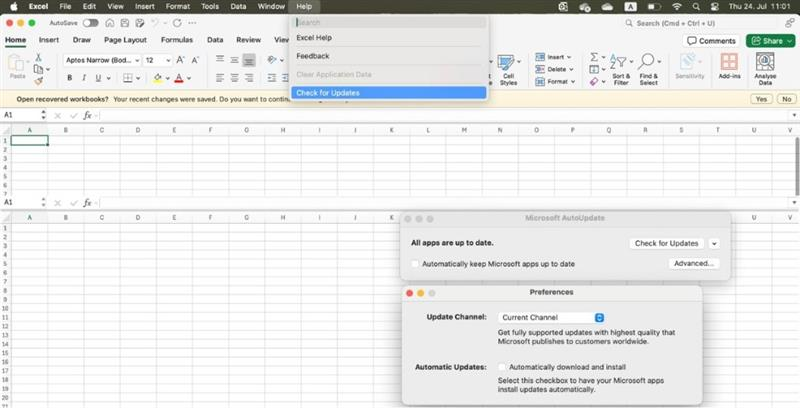Click the Top Align icon
This screenshot has height=408, width=800.
[220, 60]
